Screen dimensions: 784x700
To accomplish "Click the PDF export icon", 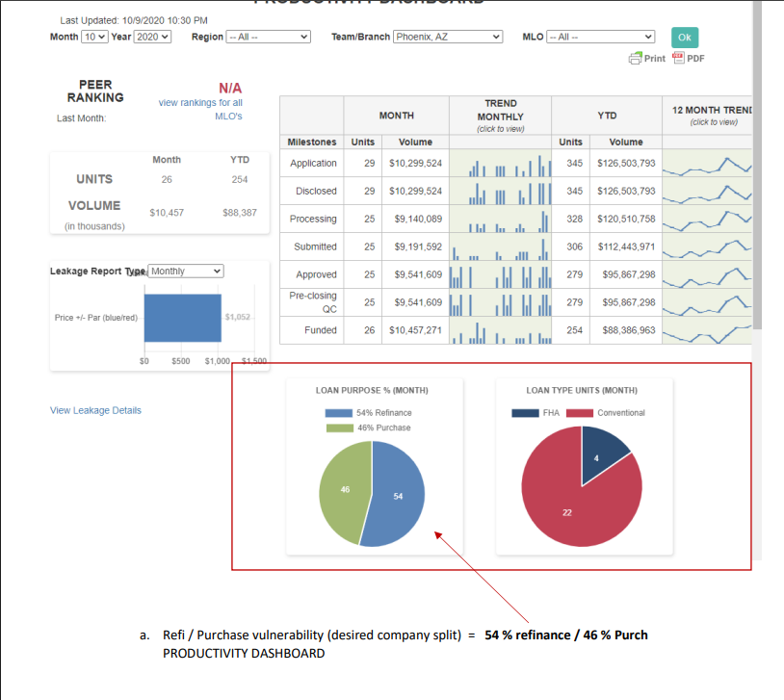I will tap(678, 58).
